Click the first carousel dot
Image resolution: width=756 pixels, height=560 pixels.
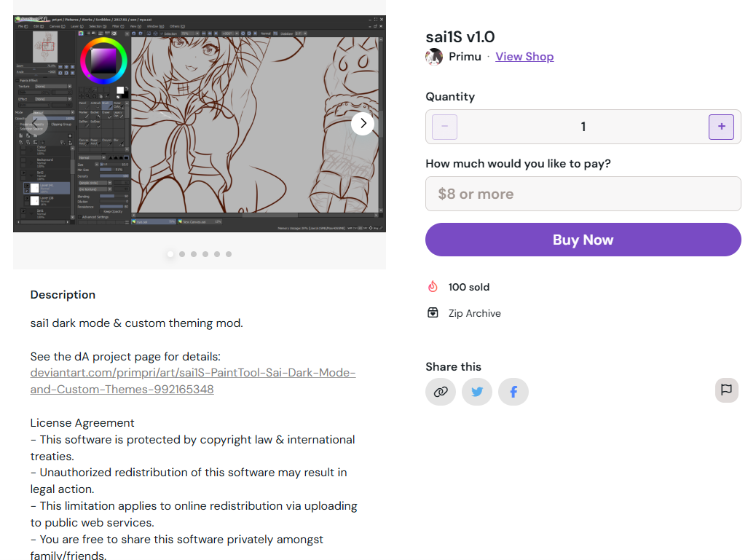(x=170, y=254)
